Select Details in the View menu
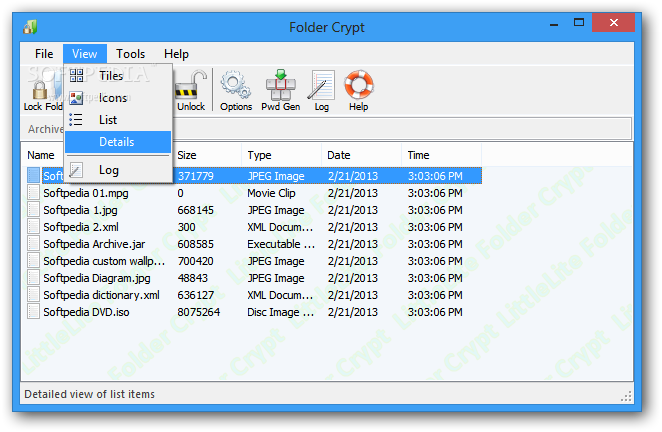662x432 pixels. click(x=118, y=142)
